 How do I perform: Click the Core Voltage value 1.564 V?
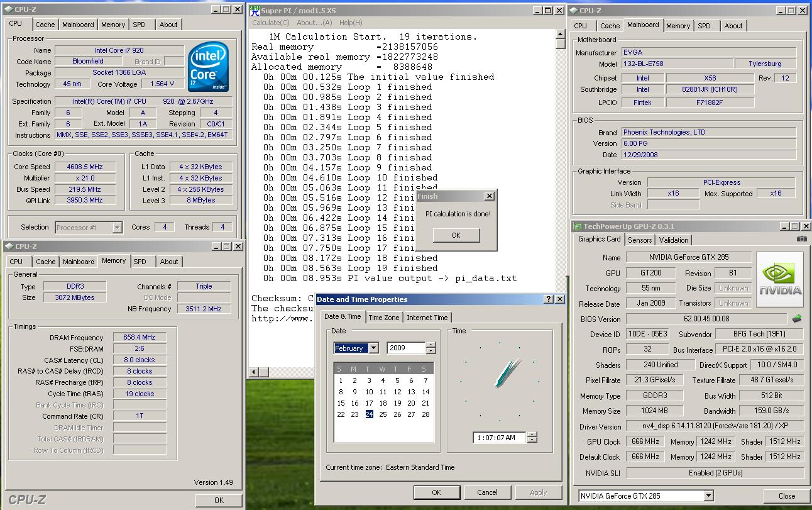coord(162,84)
